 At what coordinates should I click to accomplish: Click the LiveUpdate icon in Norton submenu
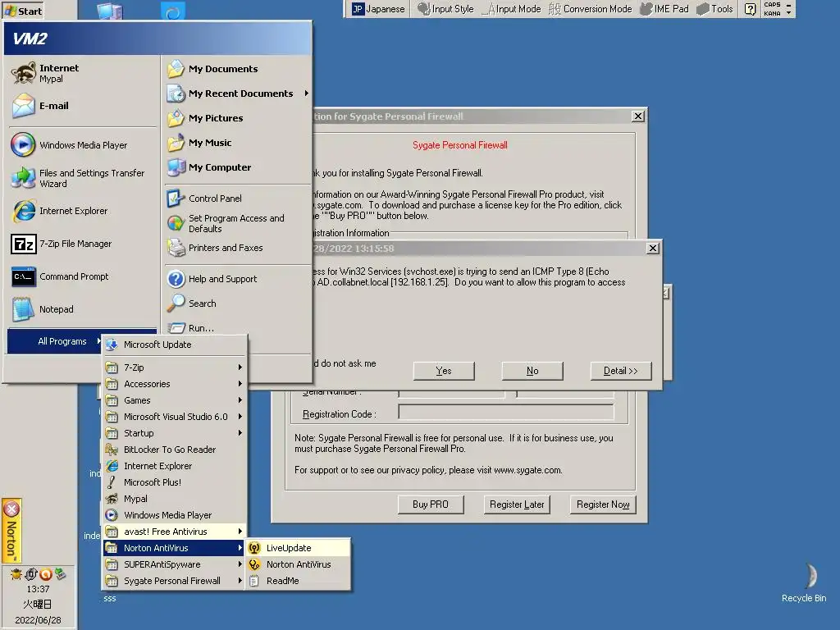254,548
